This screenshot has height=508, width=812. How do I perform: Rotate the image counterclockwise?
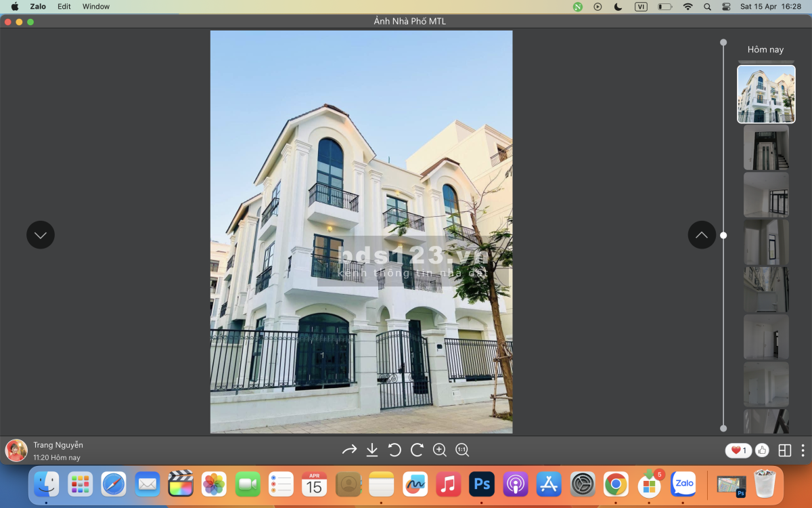tap(394, 450)
